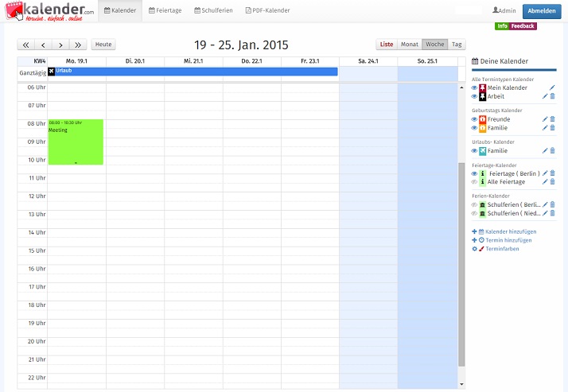Hide the Arbeit calendar using eye icon
Image resolution: width=568 pixels, height=392 pixels.
(x=474, y=96)
